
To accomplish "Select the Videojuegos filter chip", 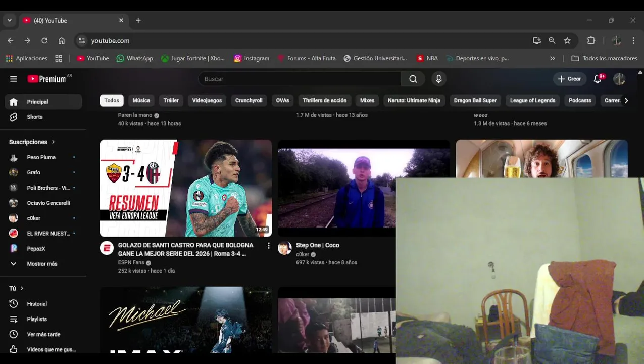I will click(207, 100).
